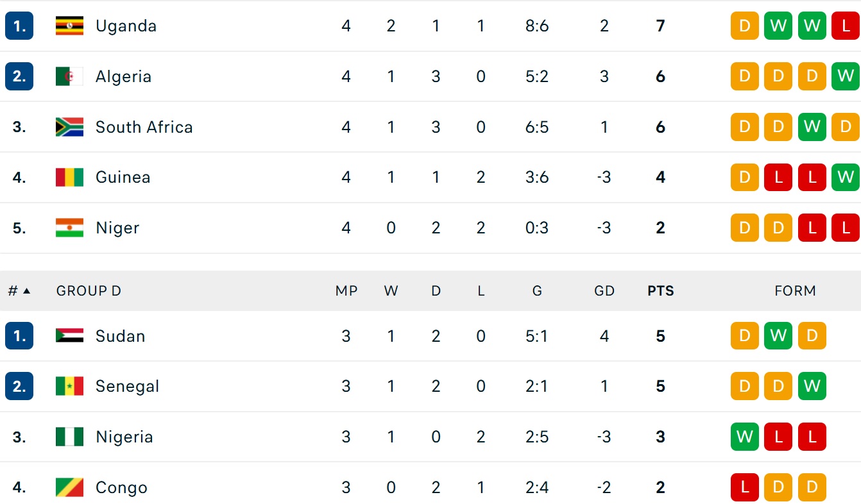This screenshot has width=861, height=504.
Task: Sort Group D table by PTS
Action: [x=660, y=291]
